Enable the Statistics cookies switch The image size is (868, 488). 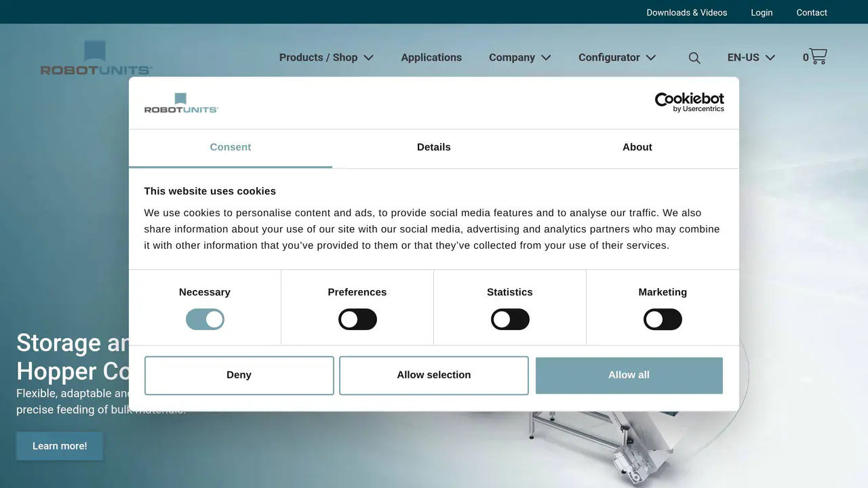pyautogui.click(x=510, y=319)
